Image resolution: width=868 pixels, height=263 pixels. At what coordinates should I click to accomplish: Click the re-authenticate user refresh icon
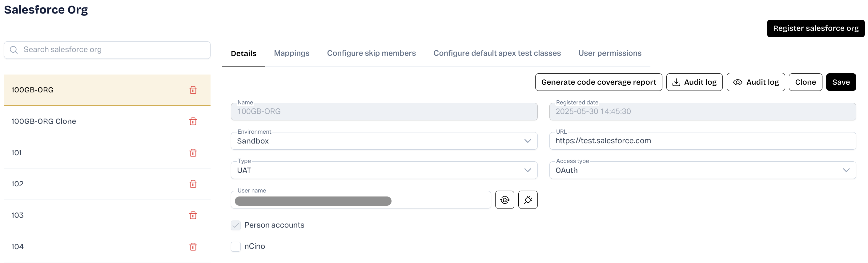coord(504,200)
